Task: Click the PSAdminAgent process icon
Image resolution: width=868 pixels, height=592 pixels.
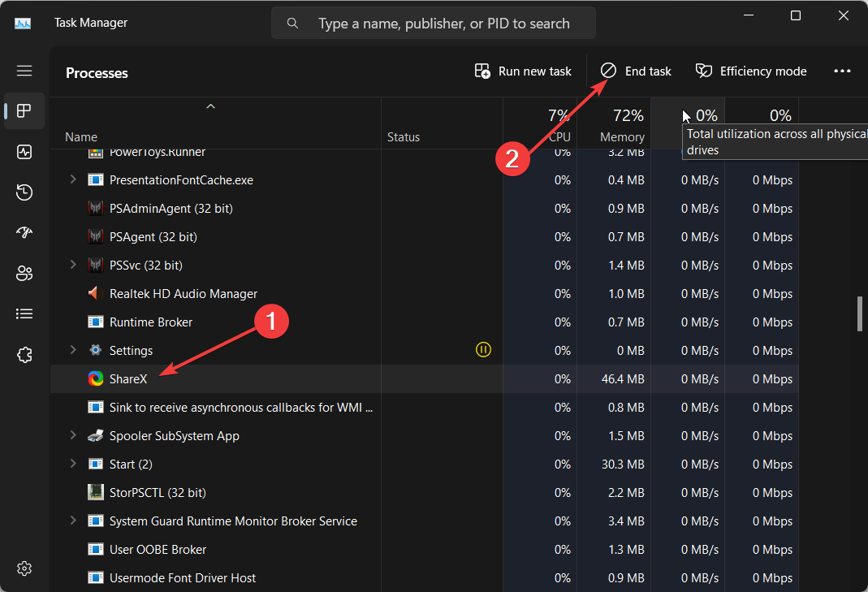Action: [x=96, y=208]
